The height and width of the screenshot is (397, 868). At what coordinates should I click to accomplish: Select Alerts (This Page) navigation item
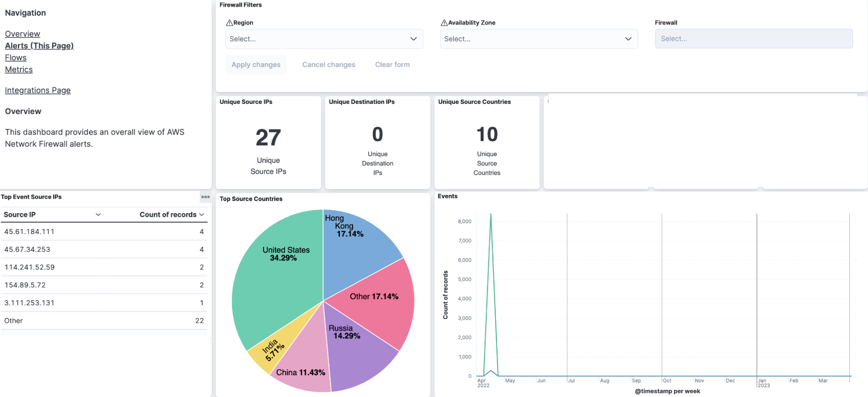tap(39, 46)
